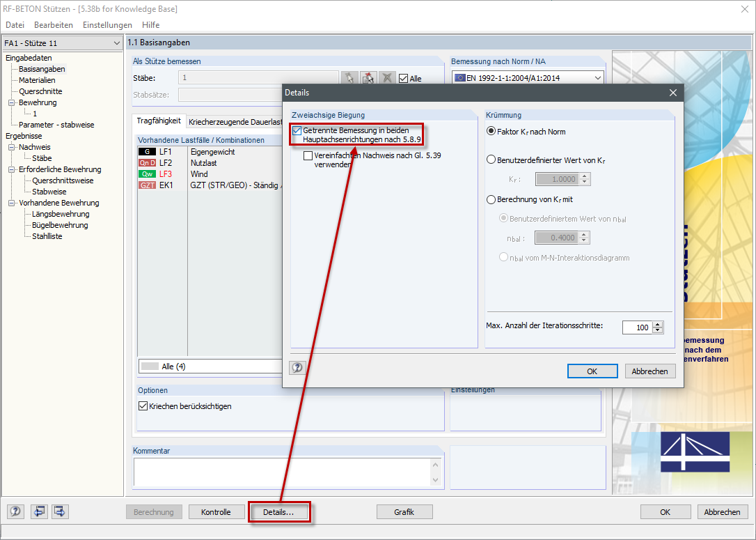
Task: Click Abbrechen in the main window
Action: 722,512
